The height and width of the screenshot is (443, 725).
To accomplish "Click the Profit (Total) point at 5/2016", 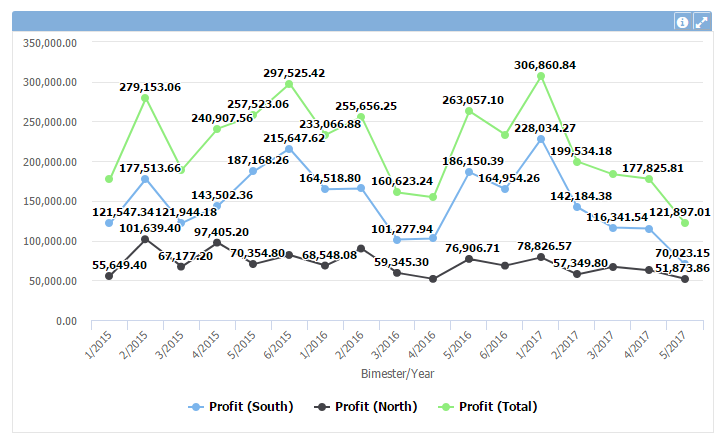I will (x=469, y=111).
